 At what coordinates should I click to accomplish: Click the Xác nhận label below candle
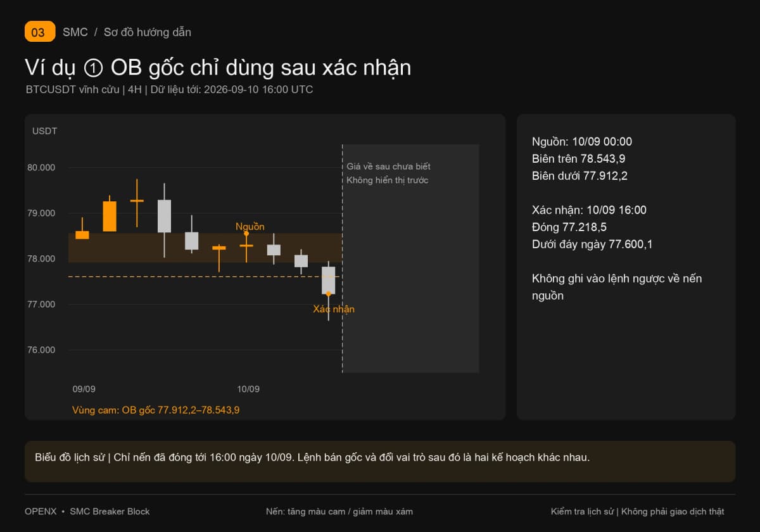point(334,309)
